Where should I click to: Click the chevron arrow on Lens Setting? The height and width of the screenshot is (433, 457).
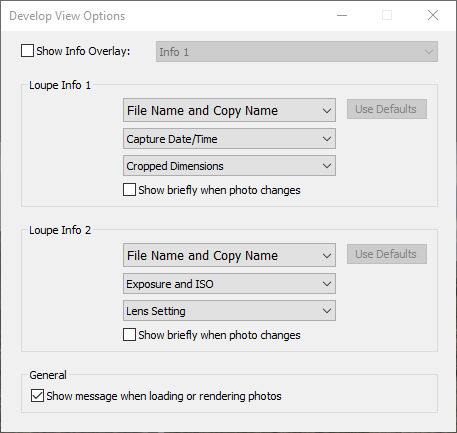click(327, 311)
